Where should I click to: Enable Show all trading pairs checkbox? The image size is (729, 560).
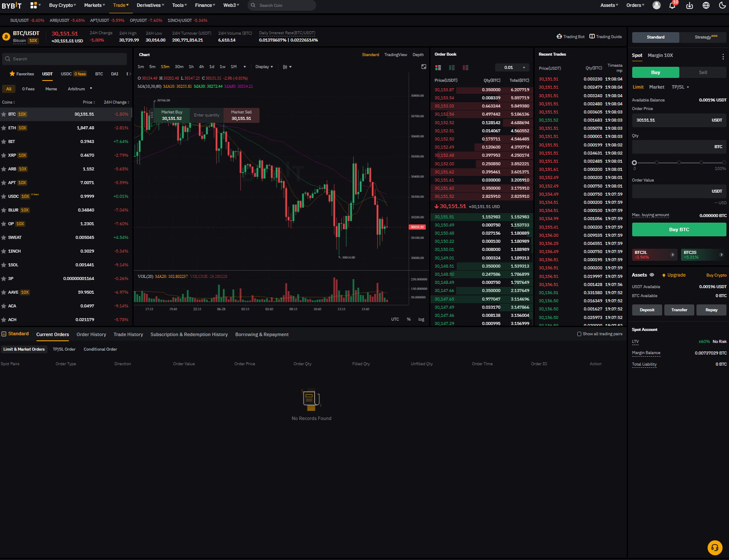pos(579,334)
